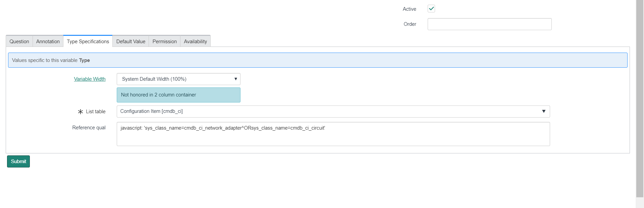Image resolution: width=644 pixels, height=208 pixels.
Task: Switch to the Question tab
Action: point(19,42)
